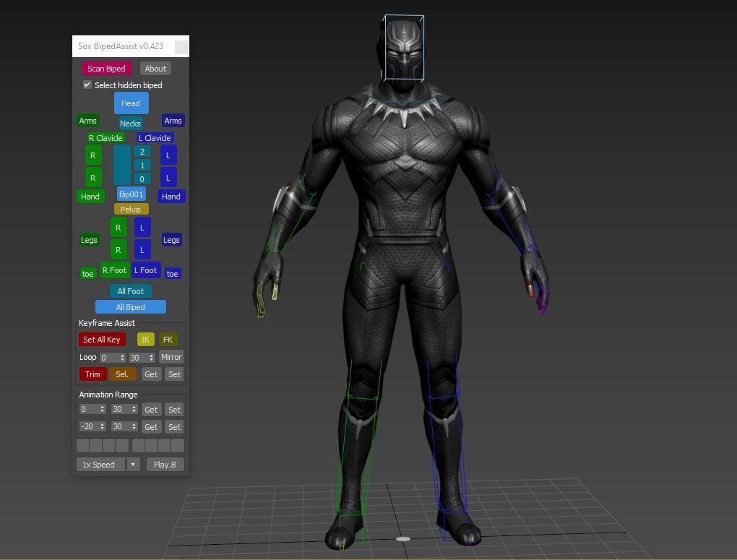Select blue L upper arm button under L Clavicle

click(168, 155)
